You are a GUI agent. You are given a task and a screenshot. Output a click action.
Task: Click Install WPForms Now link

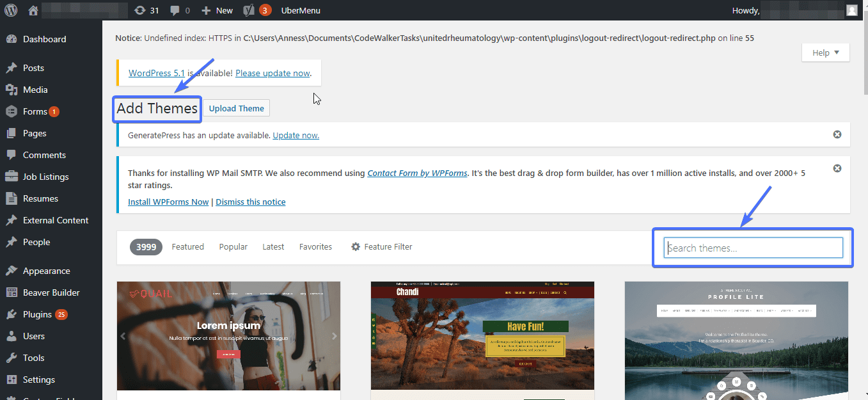point(168,202)
